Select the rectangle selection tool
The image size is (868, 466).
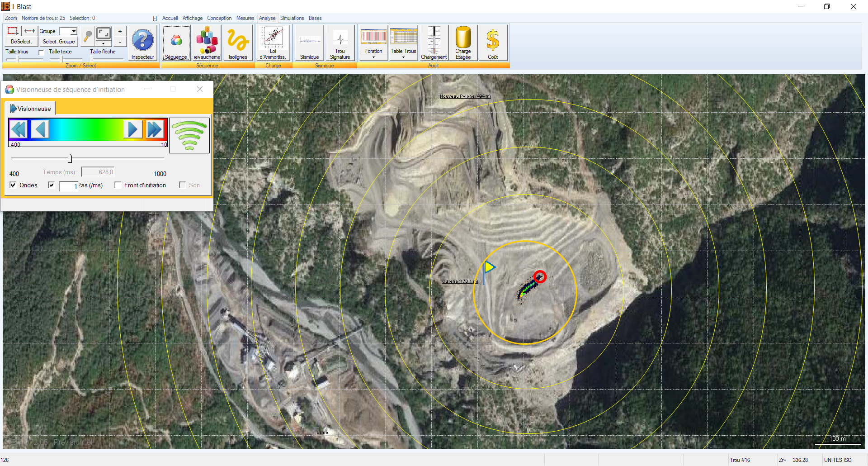pyautogui.click(x=13, y=31)
